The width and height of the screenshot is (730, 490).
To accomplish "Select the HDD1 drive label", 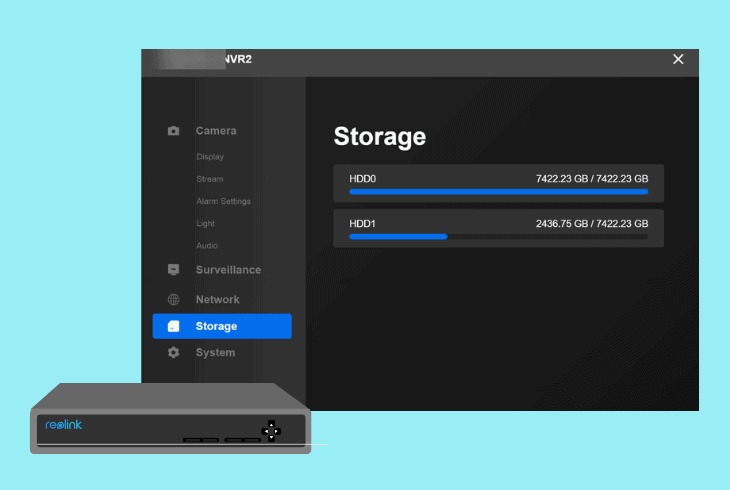I will point(362,224).
